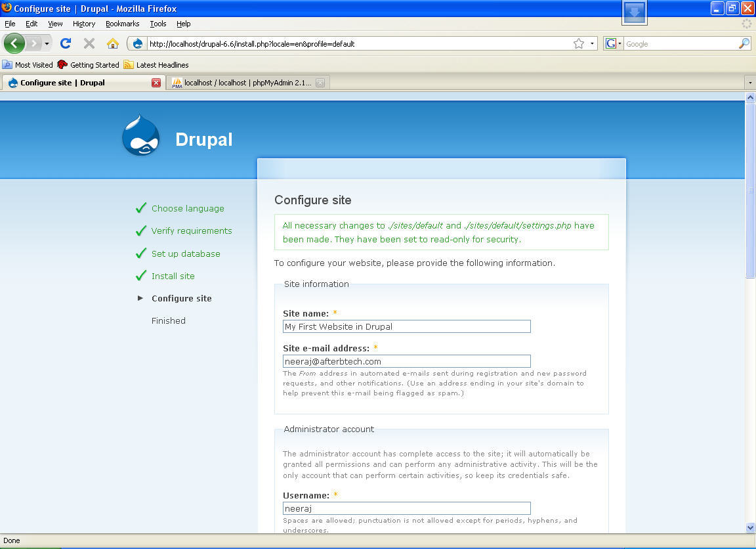Open the History menu

pos(84,24)
